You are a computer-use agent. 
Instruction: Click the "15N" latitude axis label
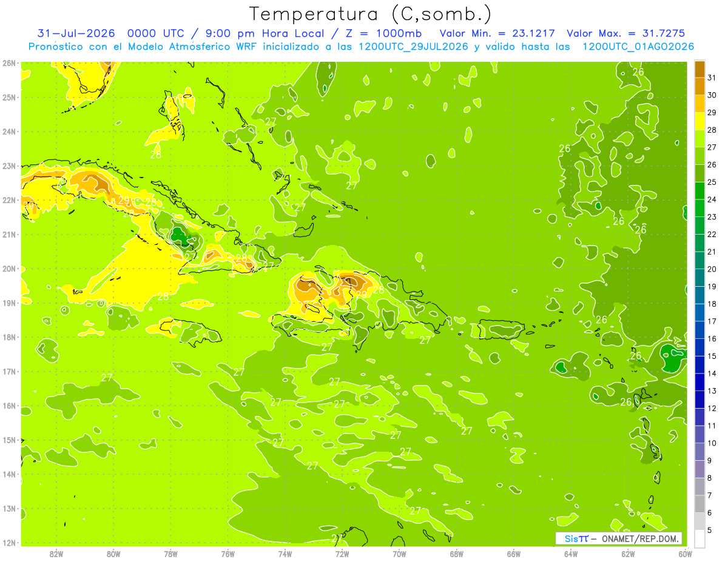(x=8, y=440)
